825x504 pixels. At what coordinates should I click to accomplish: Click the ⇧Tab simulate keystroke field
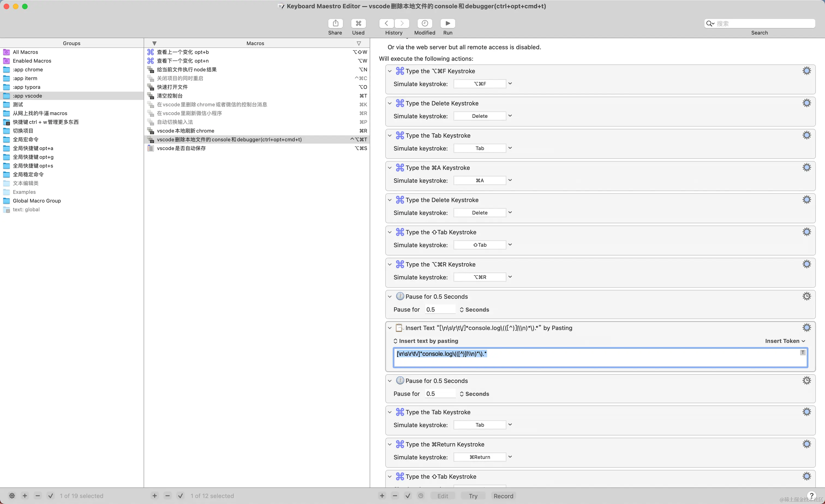click(479, 245)
